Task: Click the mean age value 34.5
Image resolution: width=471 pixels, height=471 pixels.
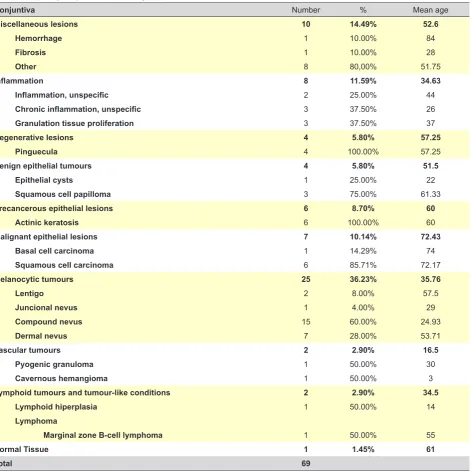Action: point(430,393)
